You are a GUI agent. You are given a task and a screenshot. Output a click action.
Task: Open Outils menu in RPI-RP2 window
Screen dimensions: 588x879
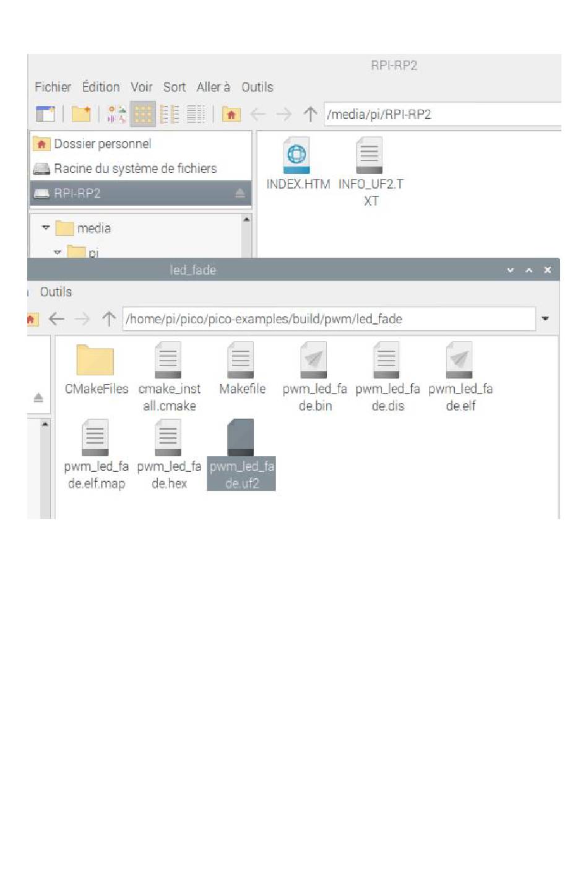coord(257,87)
